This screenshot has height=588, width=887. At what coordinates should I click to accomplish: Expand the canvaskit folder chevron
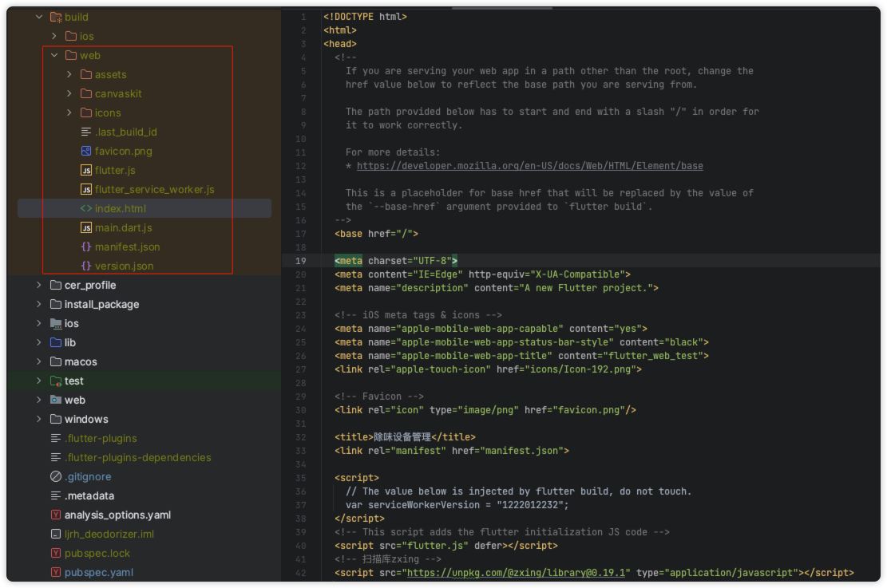[x=69, y=93]
